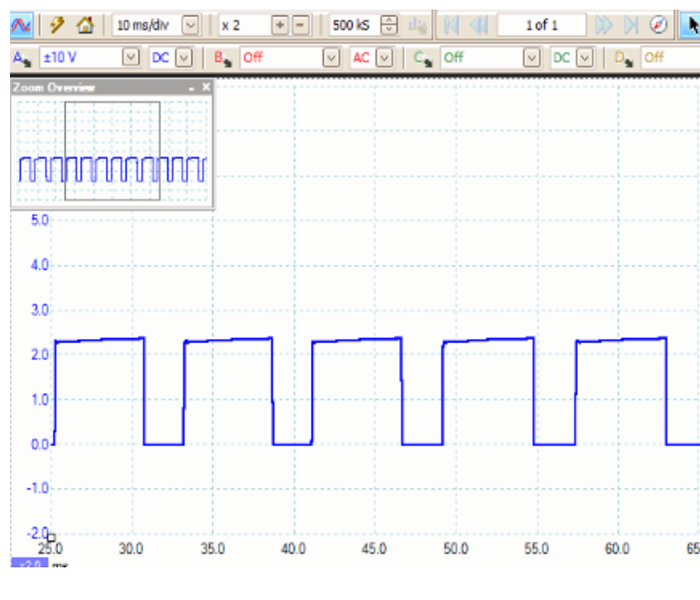Switch to Persistence Mode lightning icon
The height and width of the screenshot is (600, 700).
57,25
